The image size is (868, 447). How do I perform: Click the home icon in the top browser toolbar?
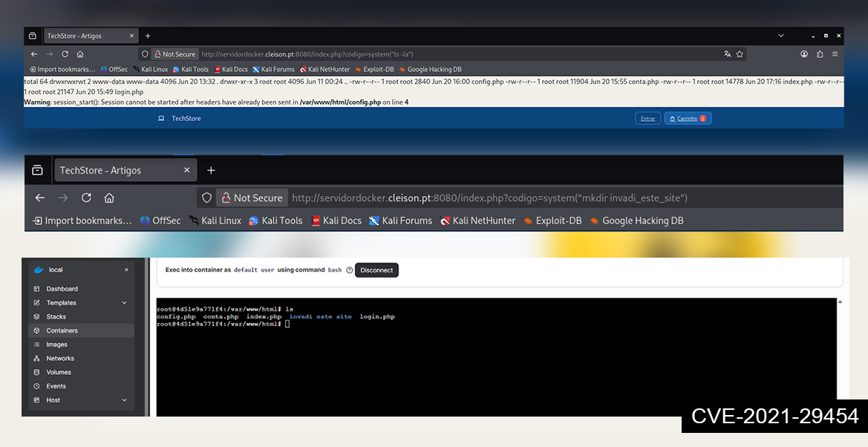80,54
